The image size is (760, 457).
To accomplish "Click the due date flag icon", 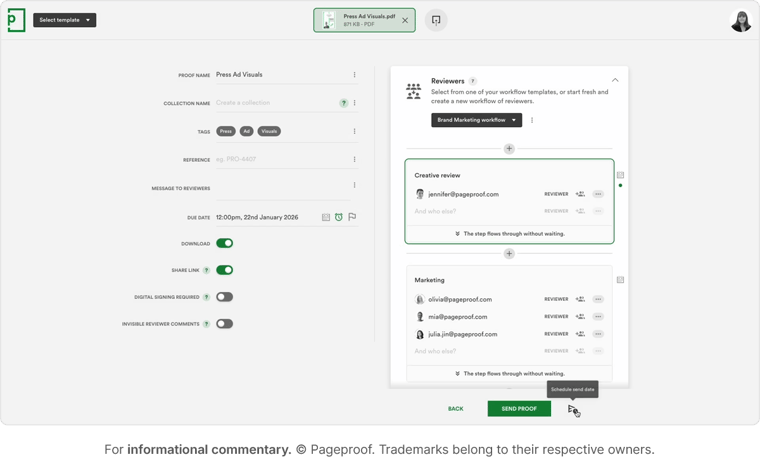I will [352, 217].
